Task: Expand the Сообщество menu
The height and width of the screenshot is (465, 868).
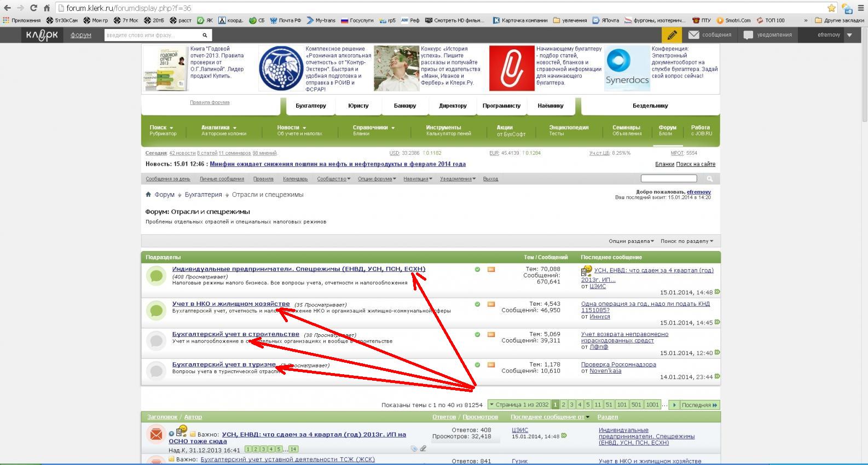Action: tap(333, 179)
